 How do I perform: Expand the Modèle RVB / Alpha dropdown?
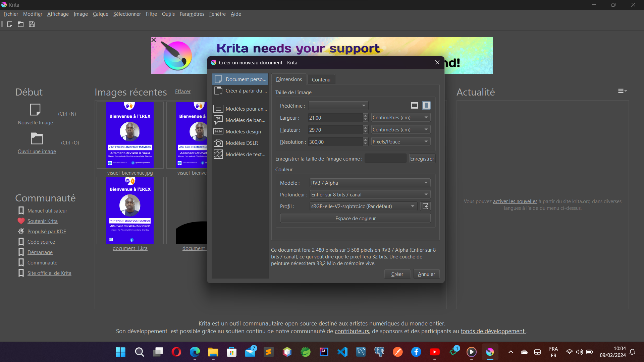pos(370,183)
